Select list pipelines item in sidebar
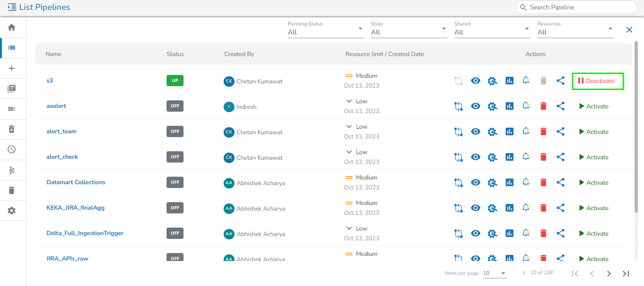Screen dimensions: 644x286 12,48
